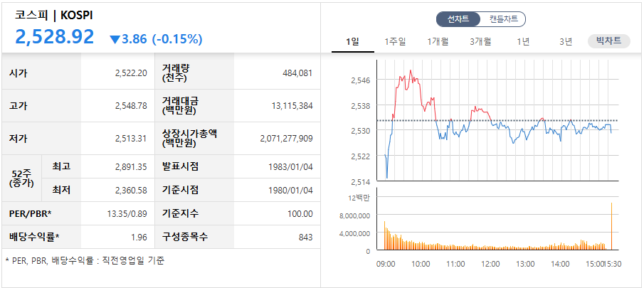Click the 배당수익률* label
The image size is (644, 288).
(x=34, y=237)
